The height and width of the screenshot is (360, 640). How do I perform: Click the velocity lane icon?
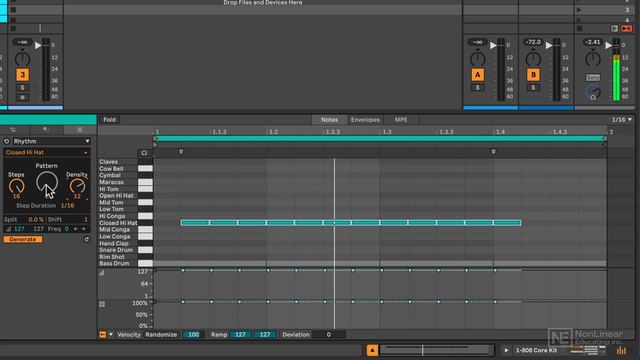click(102, 273)
